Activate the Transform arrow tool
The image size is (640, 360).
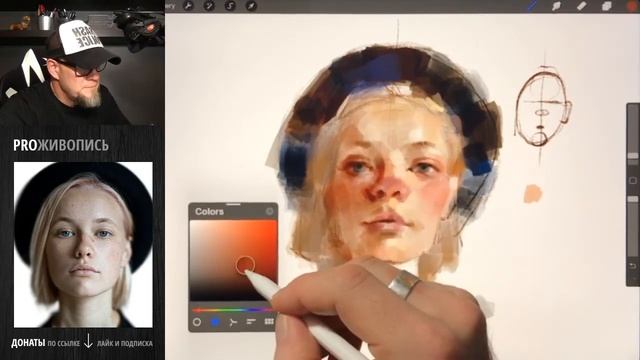tap(251, 6)
